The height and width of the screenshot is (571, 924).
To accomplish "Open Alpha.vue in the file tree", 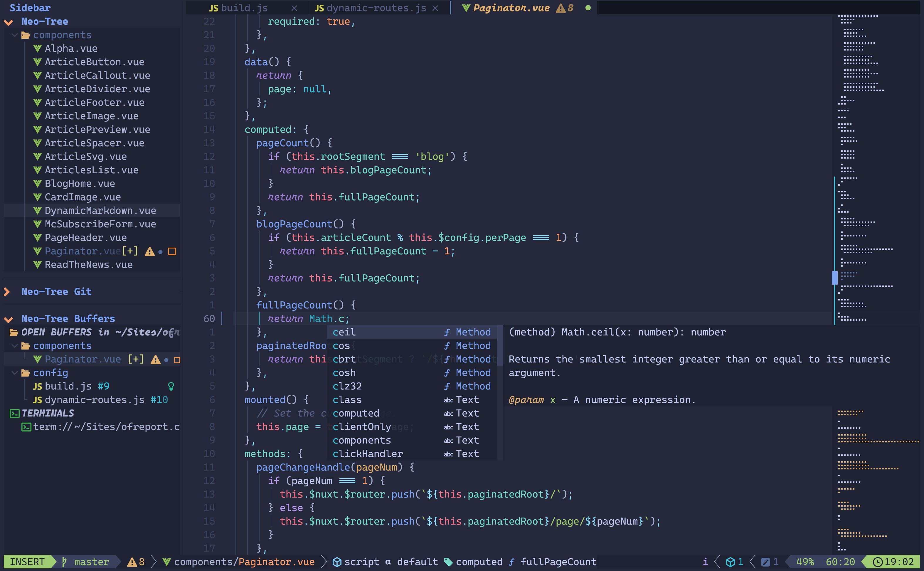I will click(71, 49).
